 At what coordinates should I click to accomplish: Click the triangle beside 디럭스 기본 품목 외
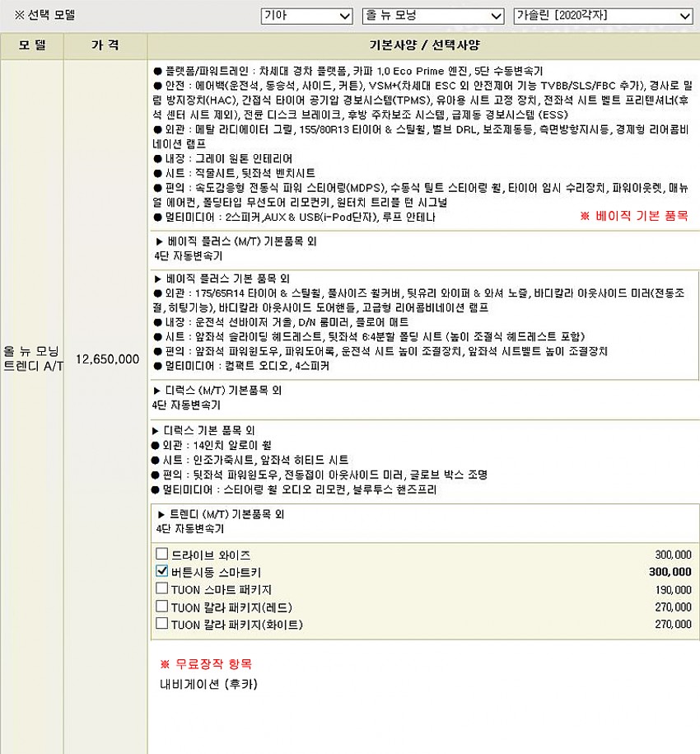point(156,430)
